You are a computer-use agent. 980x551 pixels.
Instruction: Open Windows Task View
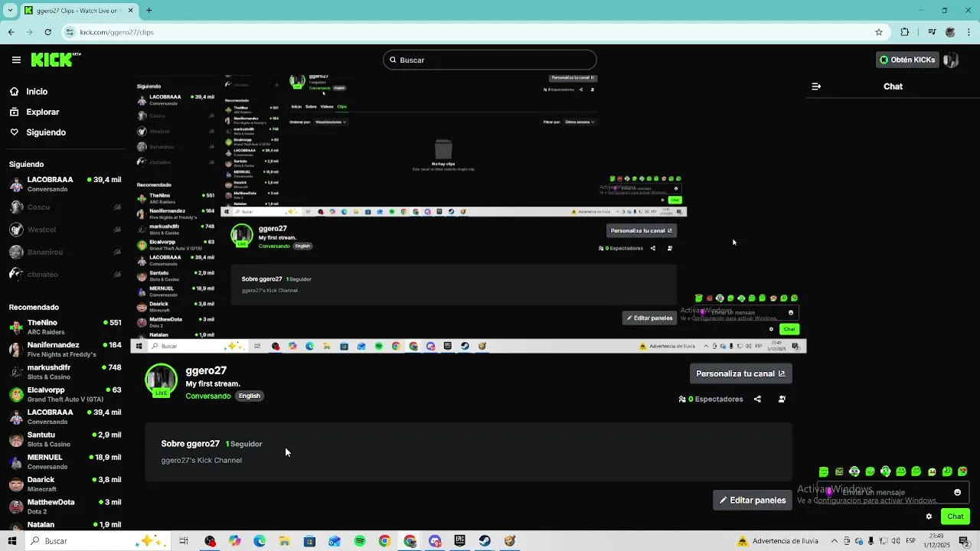pyautogui.click(x=184, y=541)
